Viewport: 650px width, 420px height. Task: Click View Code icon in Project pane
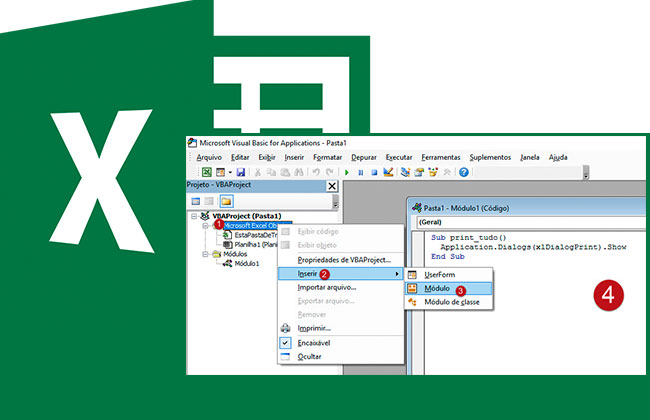(196, 202)
